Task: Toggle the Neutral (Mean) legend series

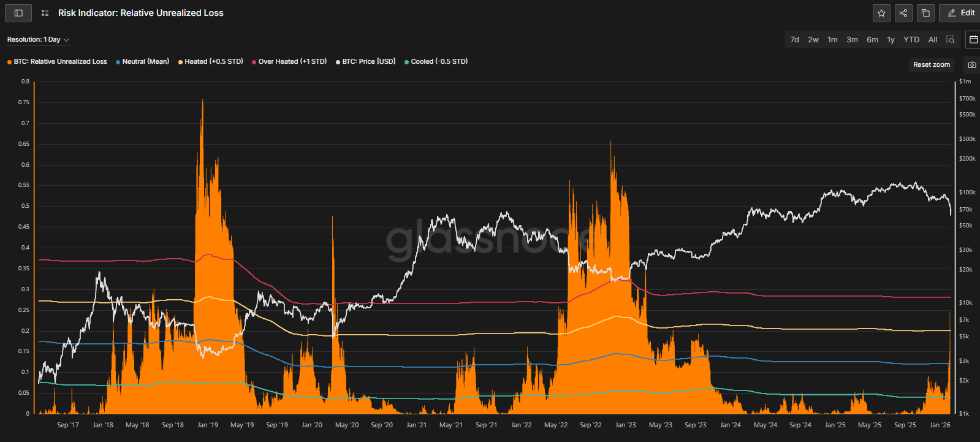Action: pyautogui.click(x=145, y=62)
